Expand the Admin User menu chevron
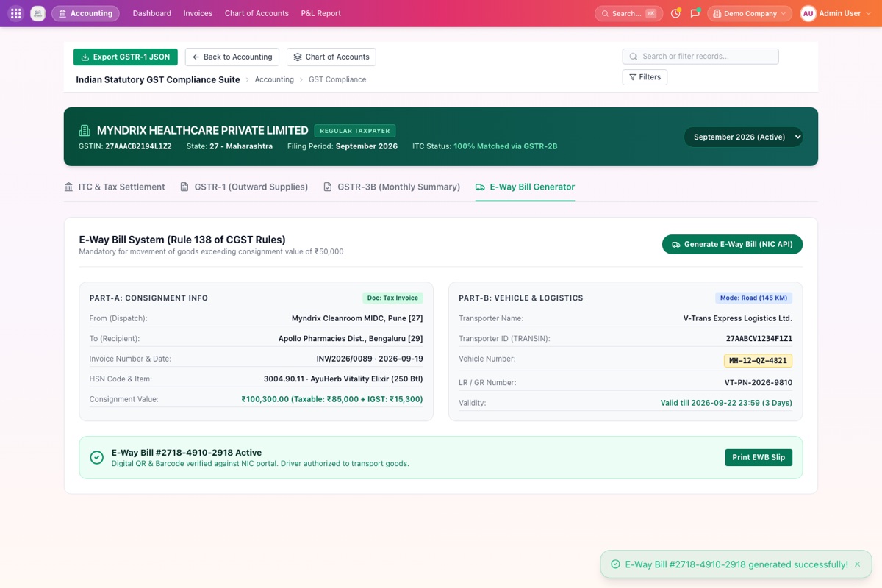The image size is (882, 588). click(870, 13)
